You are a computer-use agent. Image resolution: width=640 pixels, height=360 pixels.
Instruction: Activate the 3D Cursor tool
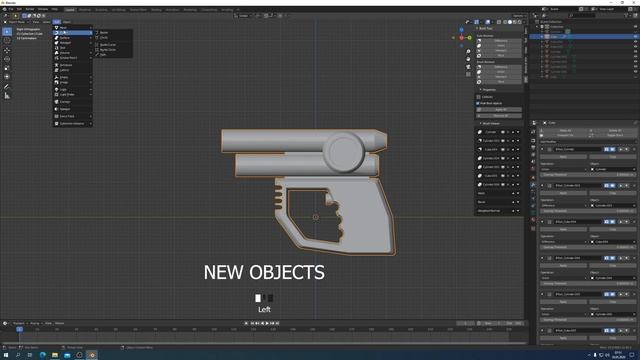[7, 40]
